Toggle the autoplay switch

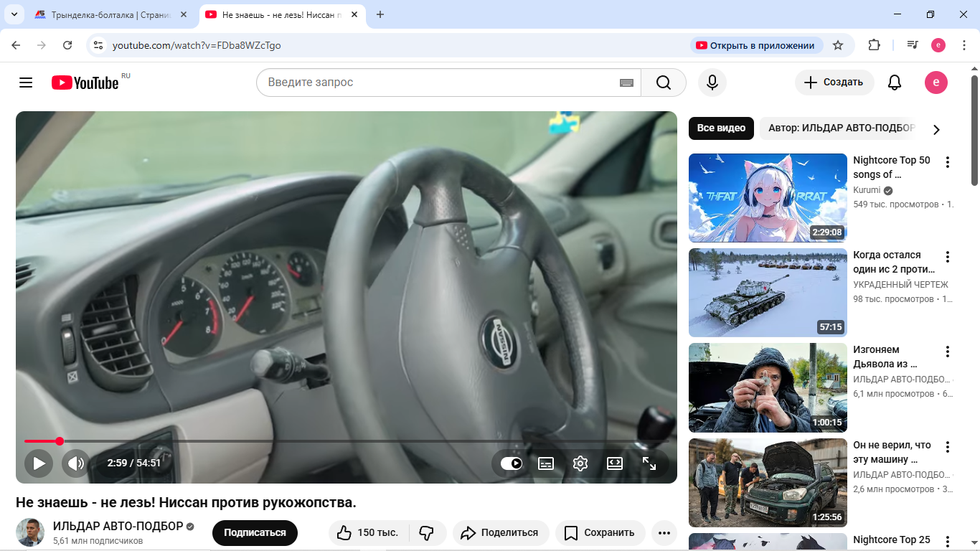pos(512,463)
